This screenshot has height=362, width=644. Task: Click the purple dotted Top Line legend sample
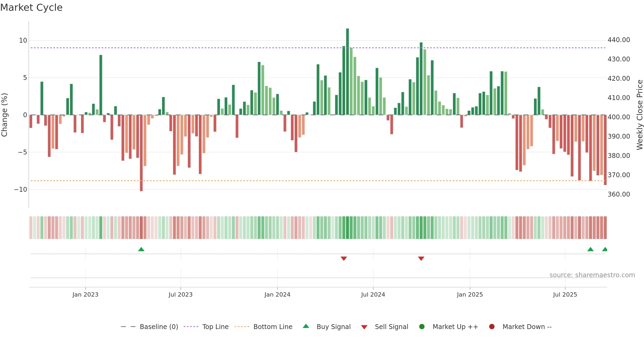point(191,327)
